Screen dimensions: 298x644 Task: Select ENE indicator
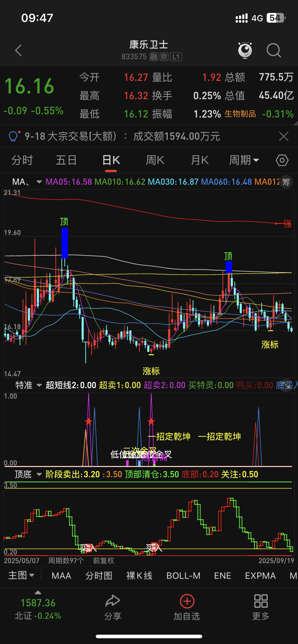point(222,576)
